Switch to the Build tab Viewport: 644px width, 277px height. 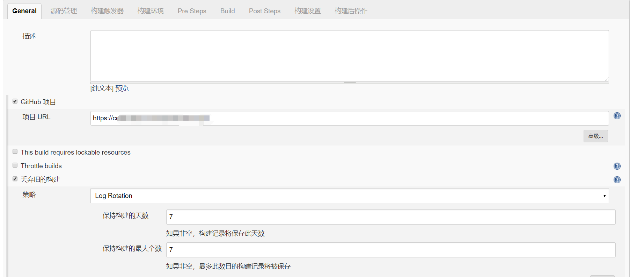coord(228,11)
